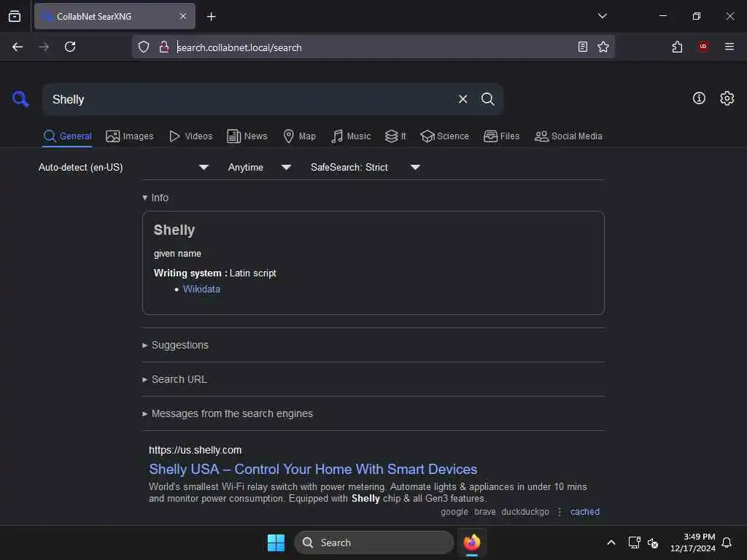
Task: Open Firefox application menu
Action: [729, 47]
